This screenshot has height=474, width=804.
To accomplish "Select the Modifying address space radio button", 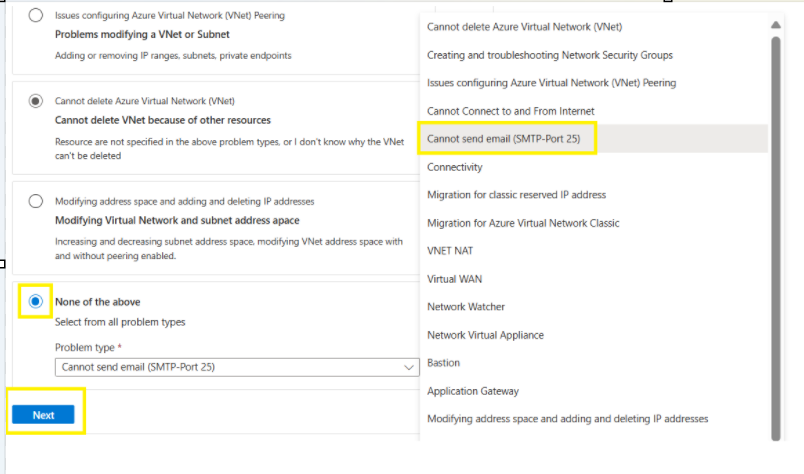I will 35,201.
